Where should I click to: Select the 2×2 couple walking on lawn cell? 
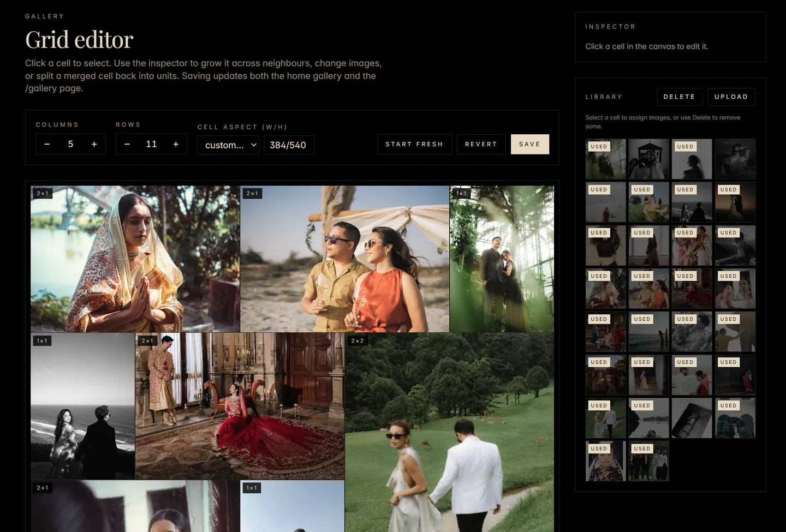coord(450,433)
